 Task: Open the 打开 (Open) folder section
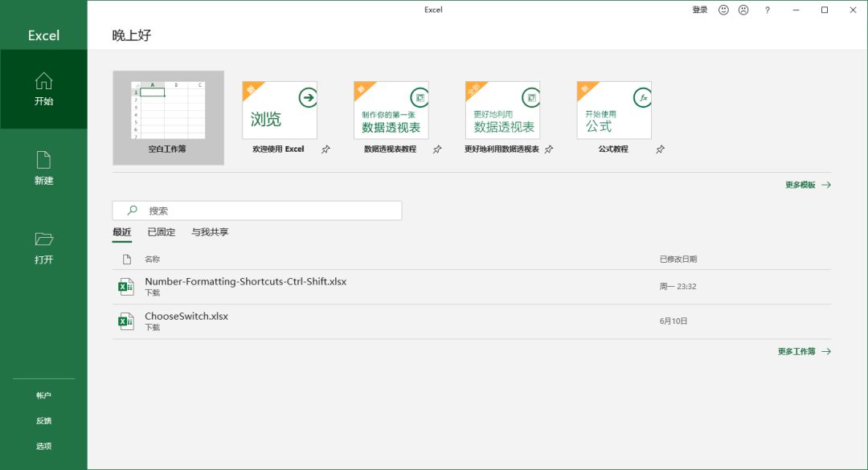(x=43, y=247)
